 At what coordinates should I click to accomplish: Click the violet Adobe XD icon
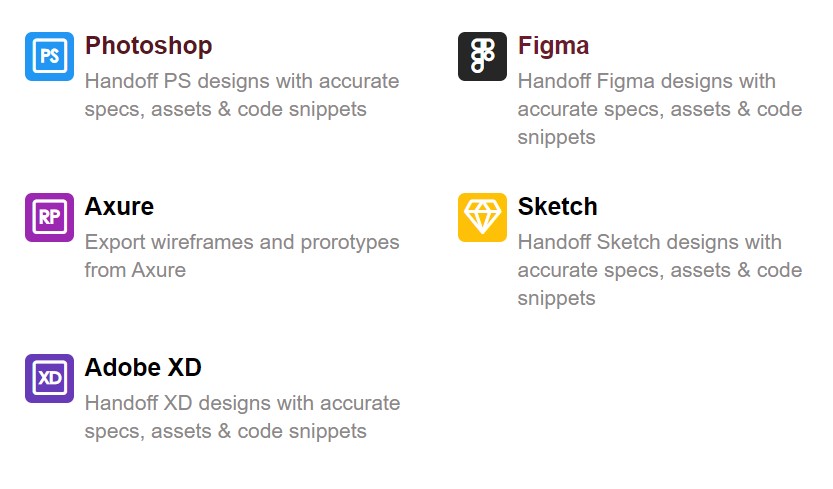point(49,378)
